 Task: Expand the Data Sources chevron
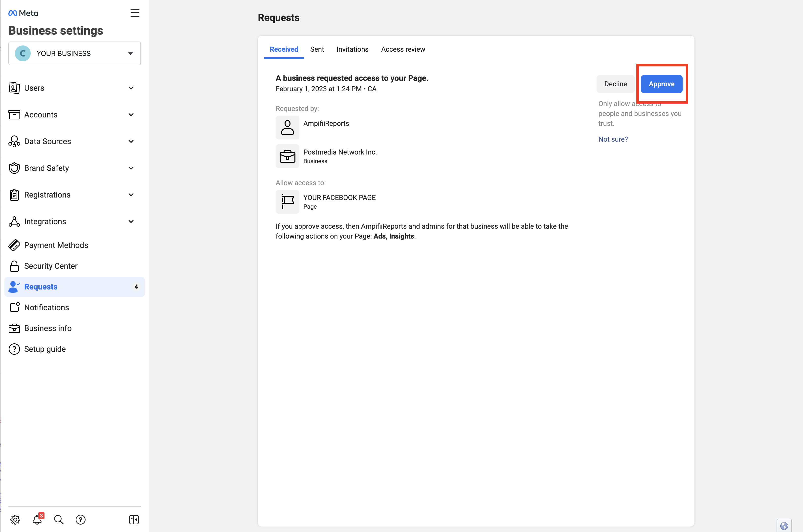click(x=131, y=141)
